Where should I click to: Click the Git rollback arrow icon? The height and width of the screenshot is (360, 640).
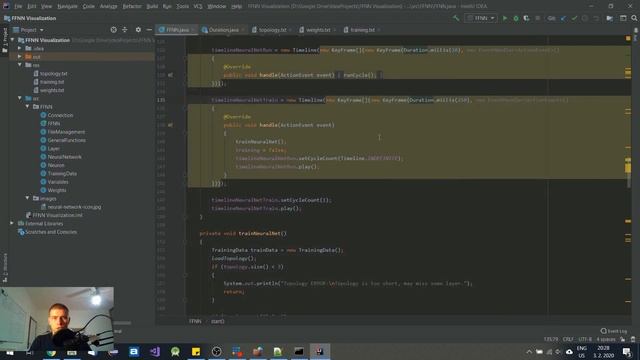click(x=596, y=18)
